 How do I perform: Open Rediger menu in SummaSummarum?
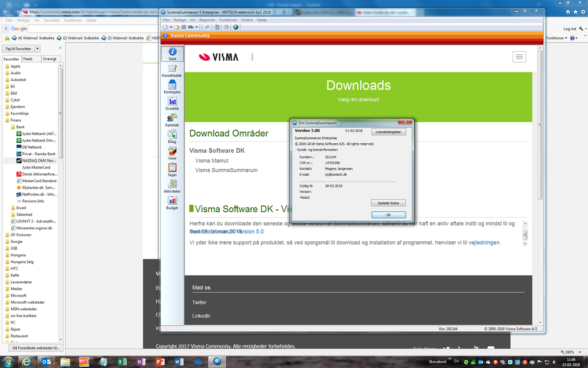pyautogui.click(x=180, y=20)
